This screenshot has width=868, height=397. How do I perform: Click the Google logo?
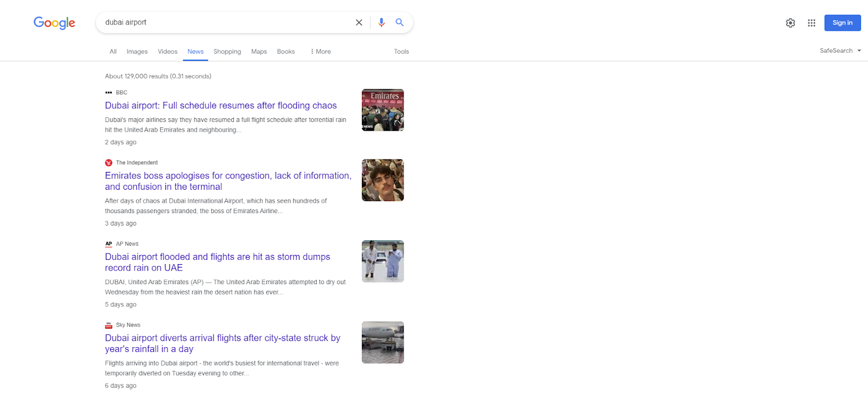pos(54,23)
